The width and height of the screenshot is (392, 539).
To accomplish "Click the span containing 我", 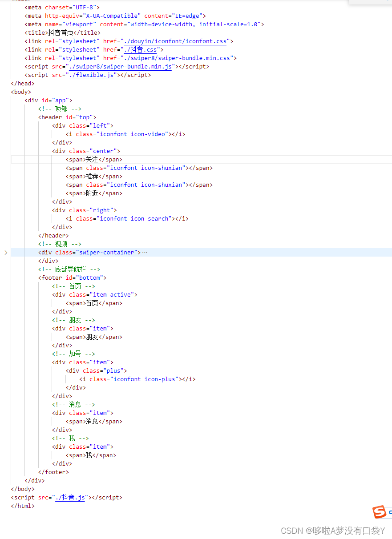I will [91, 455].
